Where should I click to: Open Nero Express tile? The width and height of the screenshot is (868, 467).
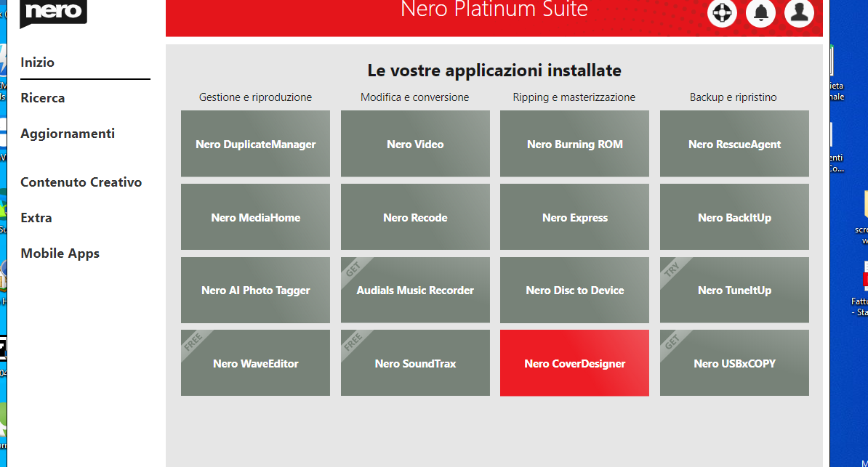coord(574,217)
